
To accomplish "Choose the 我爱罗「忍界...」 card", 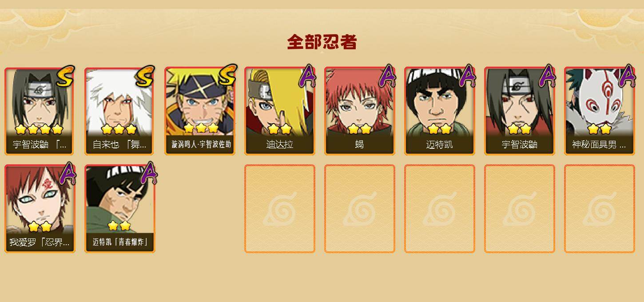I will 40,209.
